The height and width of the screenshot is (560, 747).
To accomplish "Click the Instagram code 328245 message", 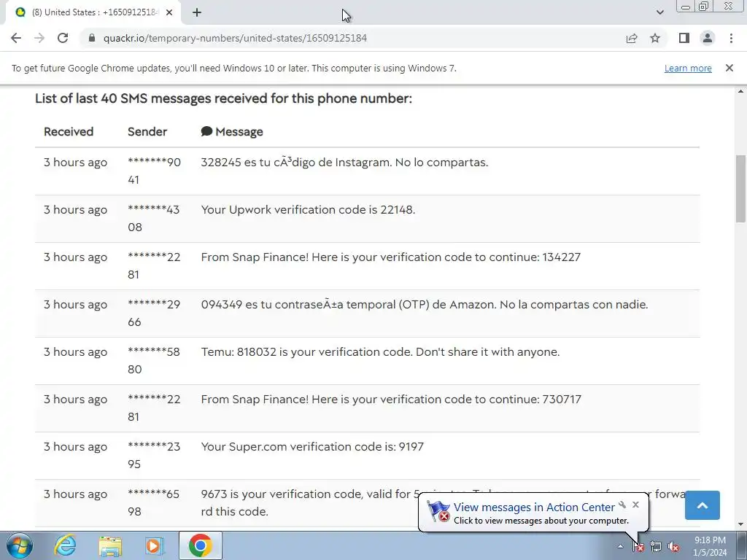I will point(344,163).
